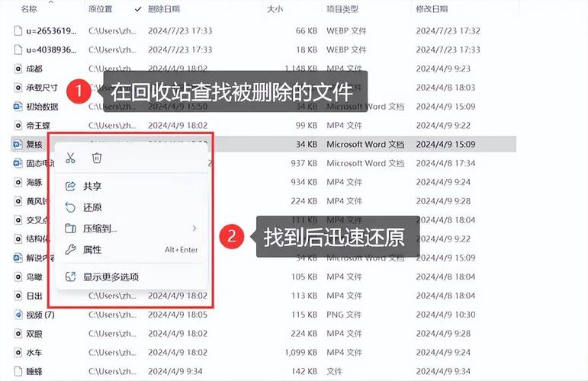
Task: Click modified date 2024/4/8 17:34
Action: coord(446,163)
